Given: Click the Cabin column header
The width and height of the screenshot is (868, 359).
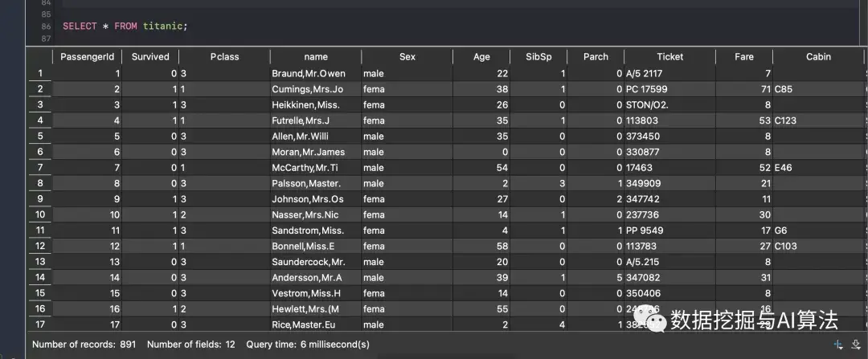Looking at the screenshot, I should [x=818, y=57].
